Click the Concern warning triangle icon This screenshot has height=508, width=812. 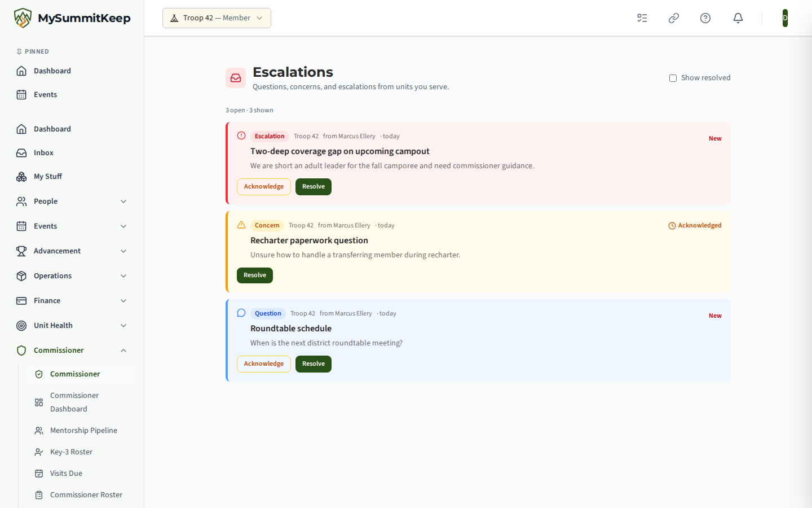coord(241,225)
